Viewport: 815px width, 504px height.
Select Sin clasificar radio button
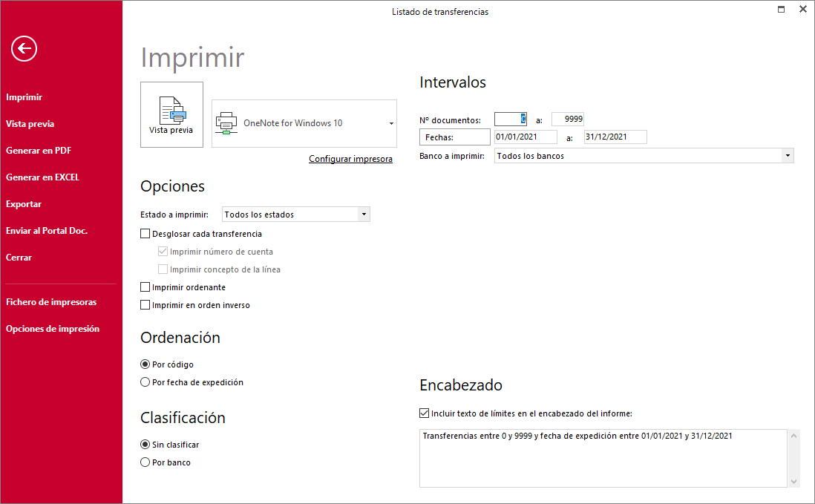point(145,444)
